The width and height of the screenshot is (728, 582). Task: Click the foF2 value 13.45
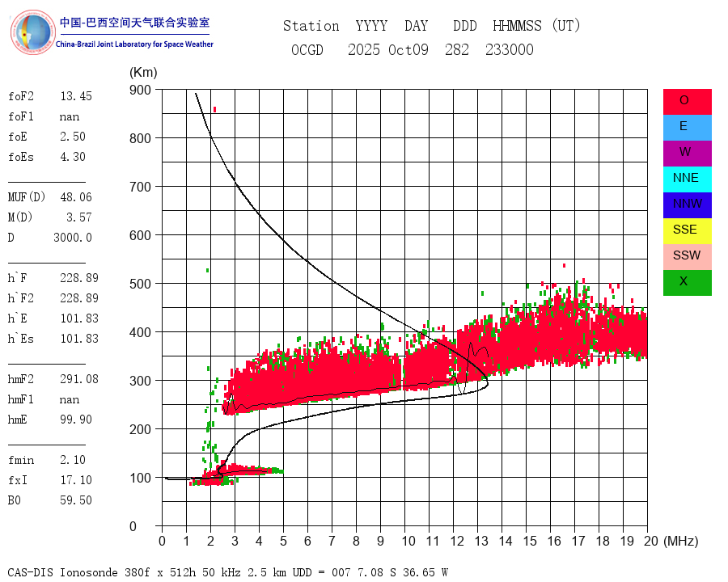[76, 96]
